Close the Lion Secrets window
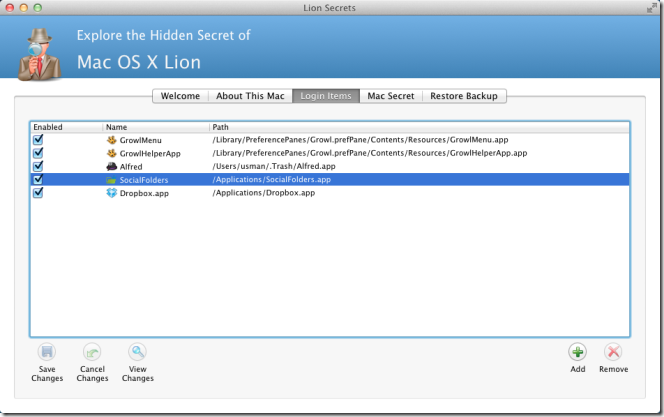 click(10, 8)
